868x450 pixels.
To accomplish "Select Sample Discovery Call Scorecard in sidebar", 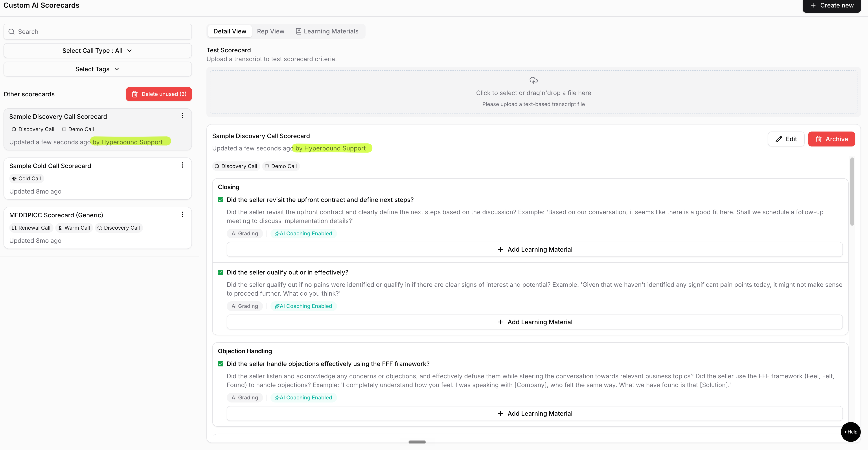I will (x=98, y=129).
